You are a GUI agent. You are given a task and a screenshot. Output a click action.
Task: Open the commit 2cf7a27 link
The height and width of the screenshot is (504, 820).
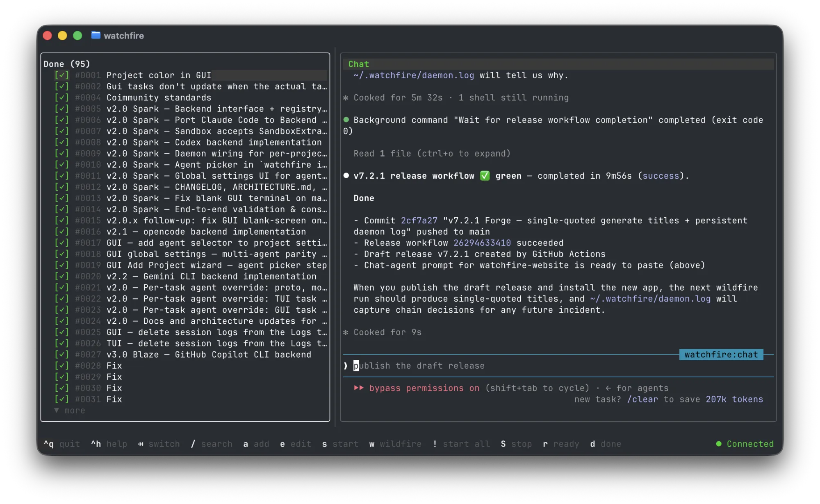pyautogui.click(x=419, y=220)
